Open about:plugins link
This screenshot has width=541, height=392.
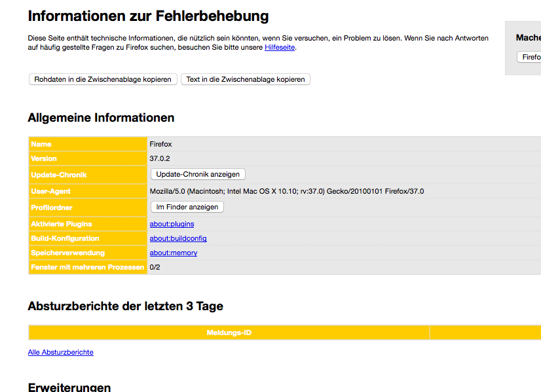pyautogui.click(x=172, y=224)
